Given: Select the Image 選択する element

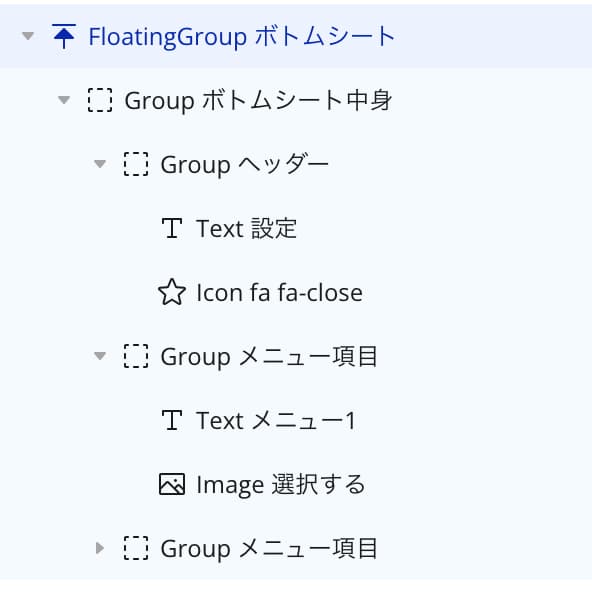Looking at the screenshot, I should coord(281,484).
